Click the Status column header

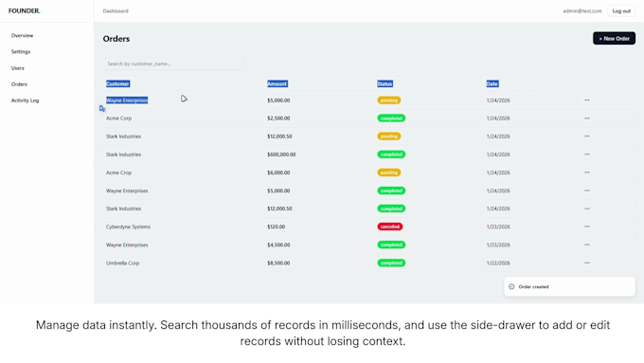click(385, 83)
